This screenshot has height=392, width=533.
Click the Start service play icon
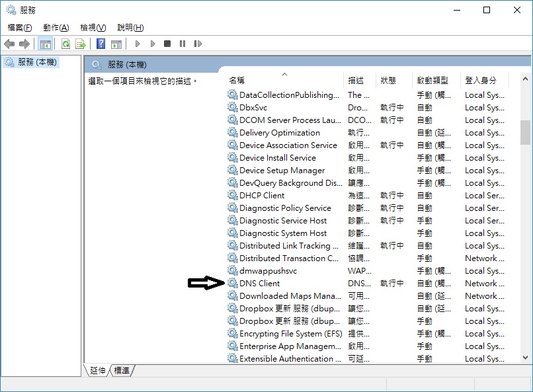point(138,44)
